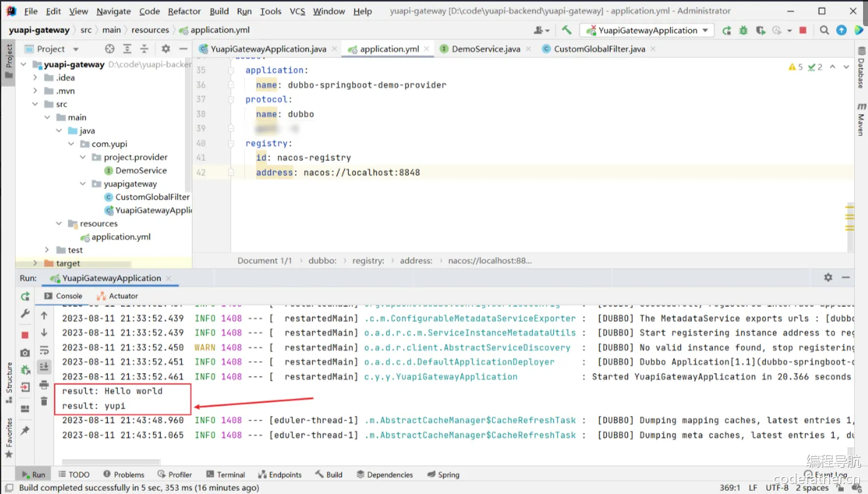Start debugging with the green bug icon
Screen dimensions: 868x494
pos(743,30)
